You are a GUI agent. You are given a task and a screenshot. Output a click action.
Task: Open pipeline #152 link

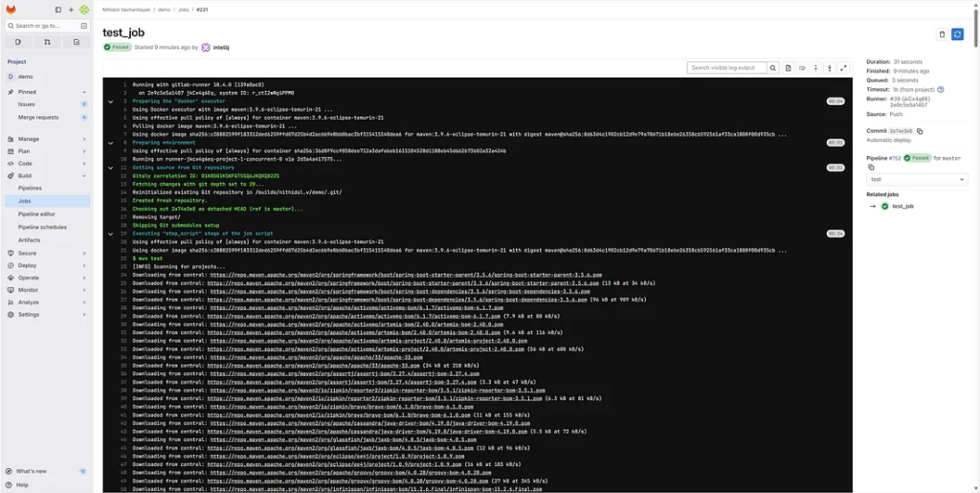coord(895,158)
